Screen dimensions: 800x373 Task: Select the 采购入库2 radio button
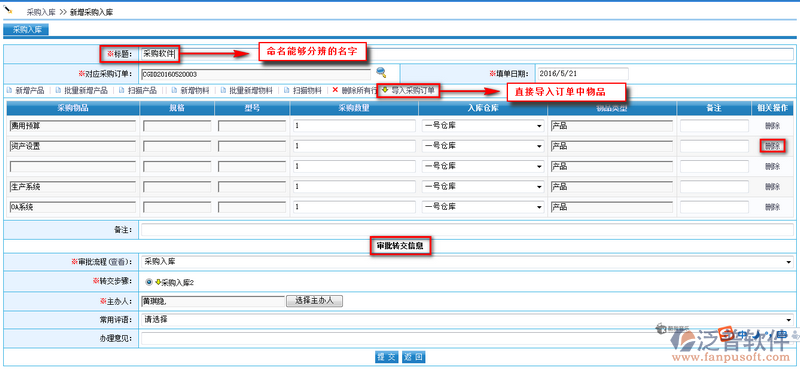point(148,281)
